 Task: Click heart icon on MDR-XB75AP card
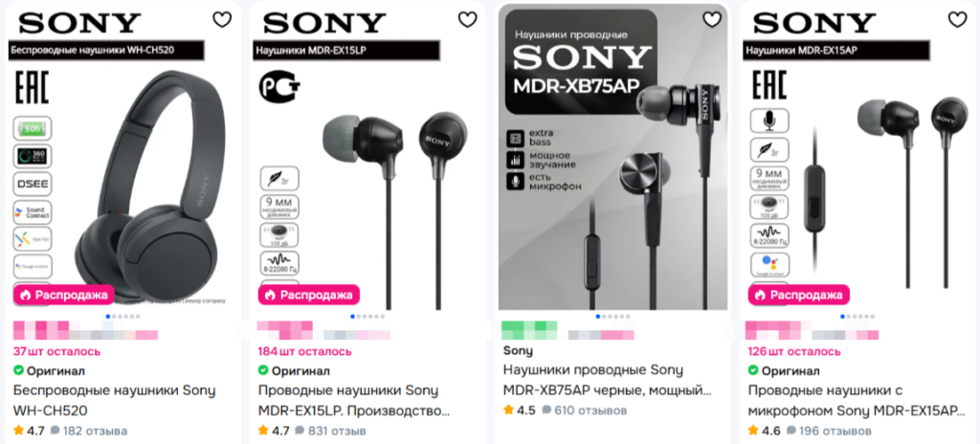pyautogui.click(x=712, y=20)
